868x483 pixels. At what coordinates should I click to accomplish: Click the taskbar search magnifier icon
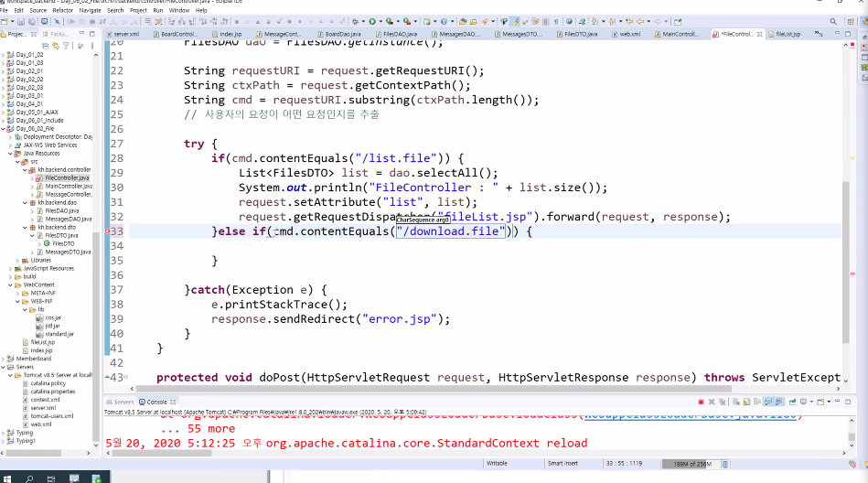[28, 478]
